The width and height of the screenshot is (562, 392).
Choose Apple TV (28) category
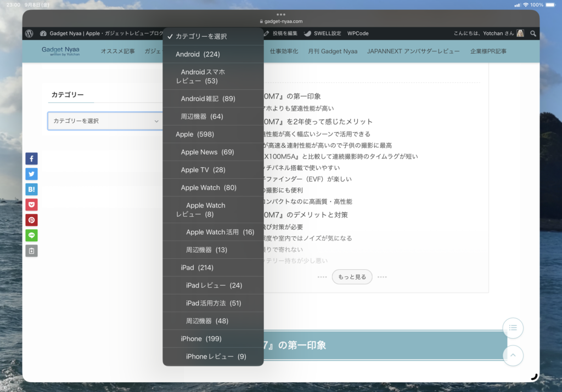click(213, 170)
